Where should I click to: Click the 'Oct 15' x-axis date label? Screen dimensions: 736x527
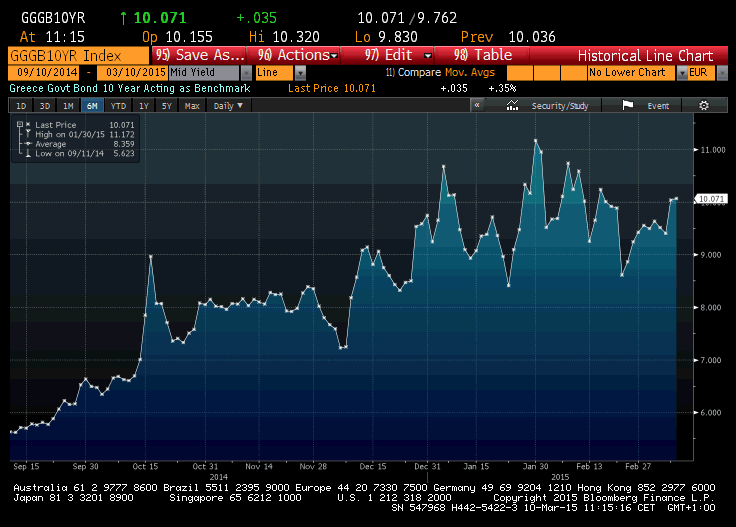(x=145, y=466)
